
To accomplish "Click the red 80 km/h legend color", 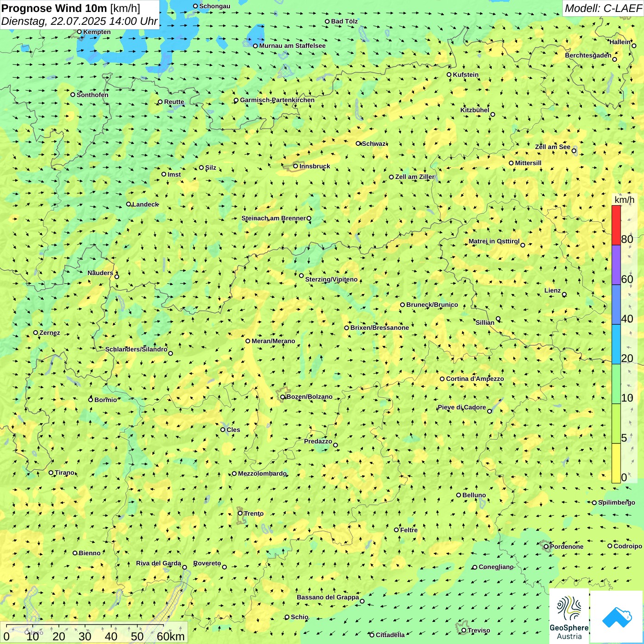I will coord(616,225).
